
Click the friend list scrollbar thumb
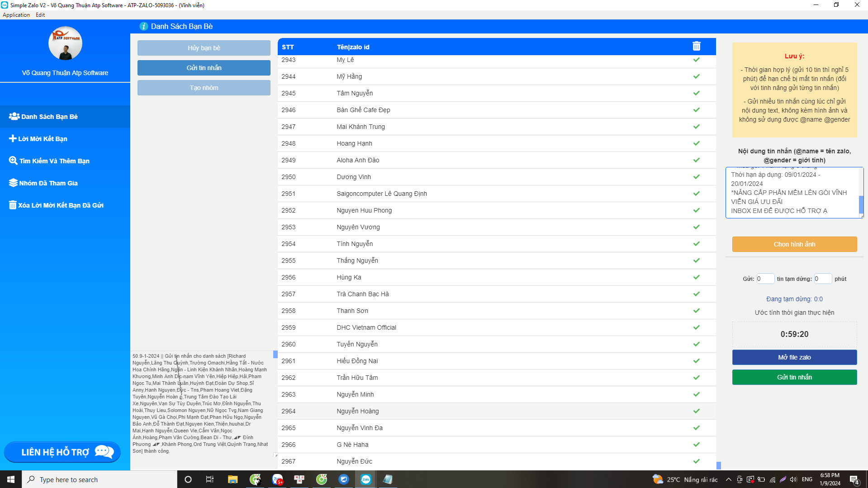pyautogui.click(x=718, y=465)
